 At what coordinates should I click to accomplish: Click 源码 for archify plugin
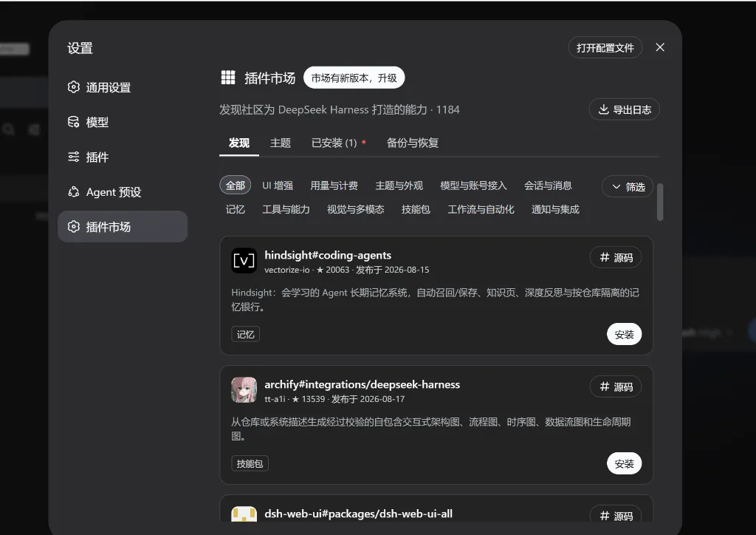pyautogui.click(x=616, y=387)
